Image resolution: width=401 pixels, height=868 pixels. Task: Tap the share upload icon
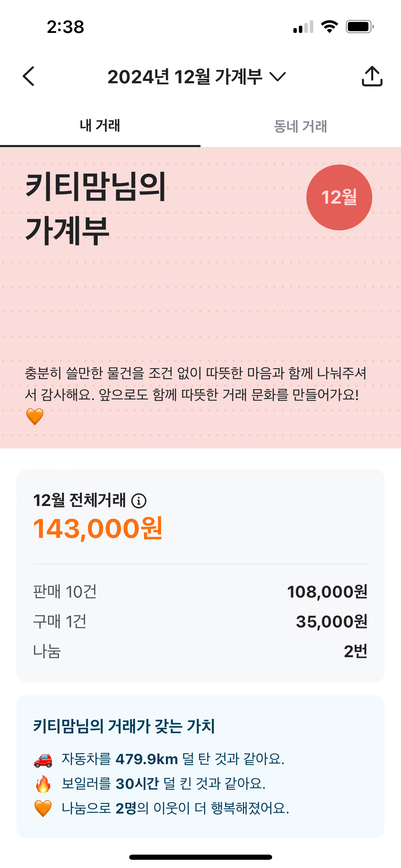372,76
